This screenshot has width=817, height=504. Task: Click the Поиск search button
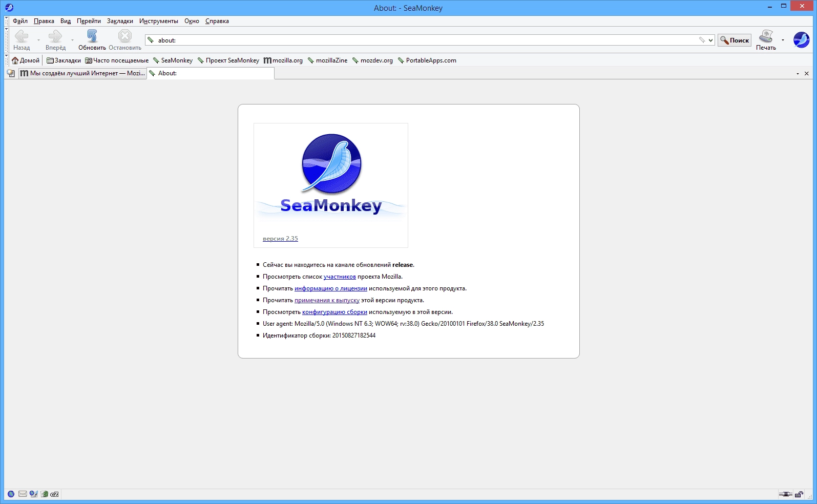pyautogui.click(x=735, y=40)
